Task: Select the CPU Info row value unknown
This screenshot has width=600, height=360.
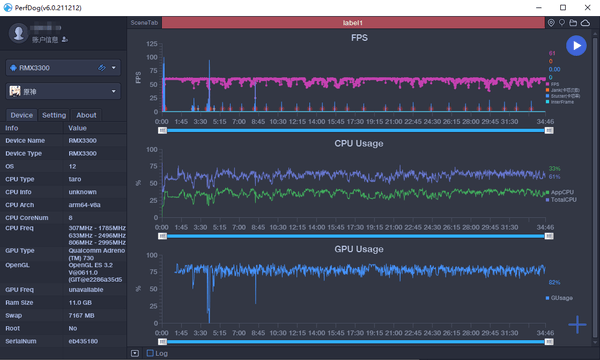Action: coord(82,192)
